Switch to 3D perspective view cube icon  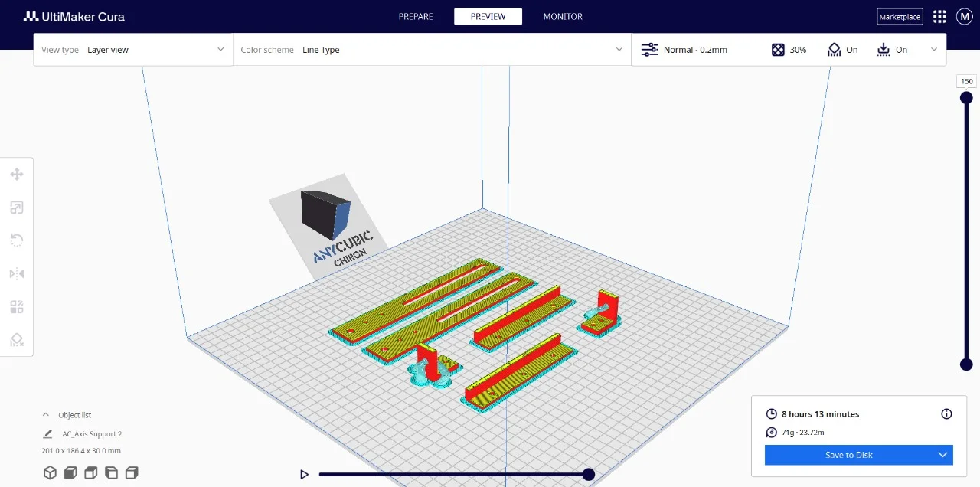50,472
